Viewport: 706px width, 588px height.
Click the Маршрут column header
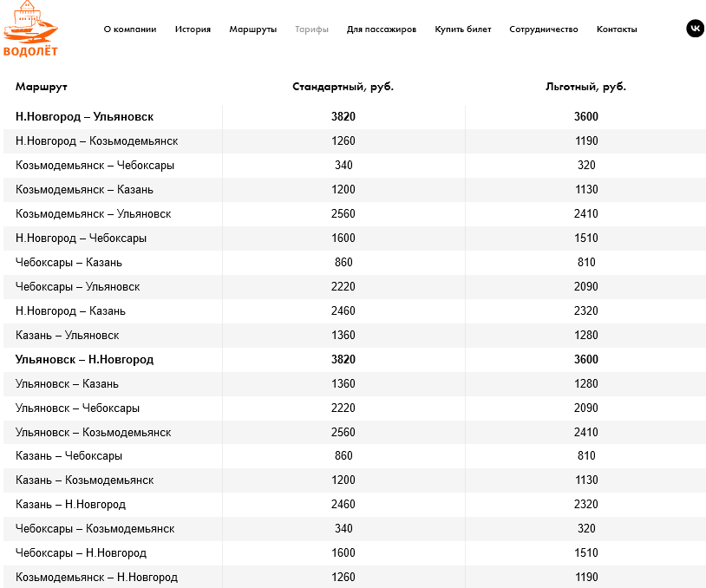point(42,87)
